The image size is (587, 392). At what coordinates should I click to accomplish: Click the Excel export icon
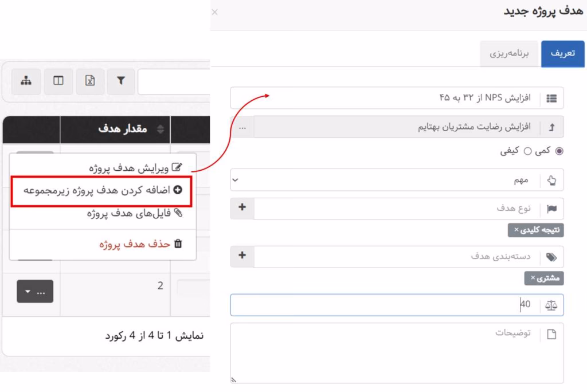(89, 81)
